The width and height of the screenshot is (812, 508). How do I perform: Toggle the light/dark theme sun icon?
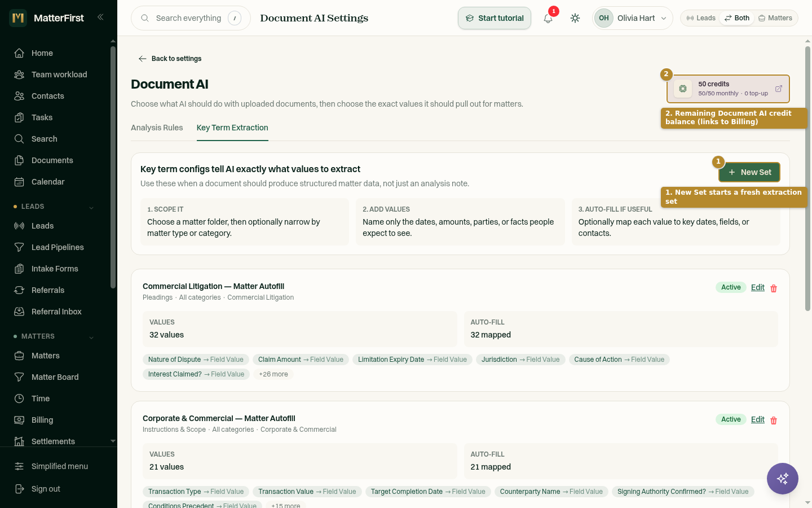575,18
